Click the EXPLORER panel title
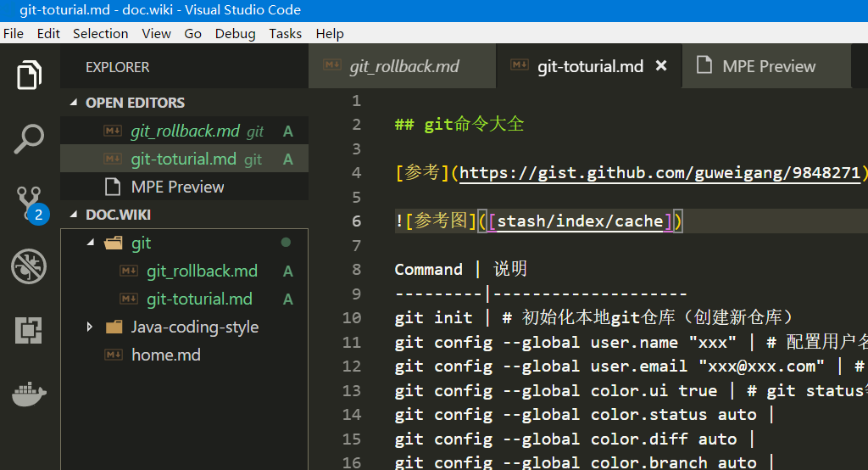This screenshot has width=868, height=470. (117, 67)
